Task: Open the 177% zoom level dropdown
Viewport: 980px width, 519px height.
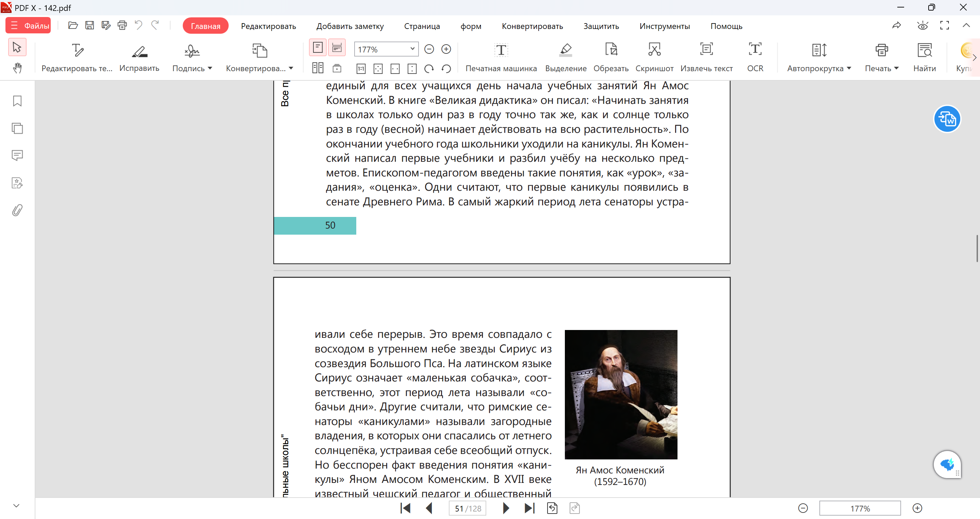Action: point(412,49)
